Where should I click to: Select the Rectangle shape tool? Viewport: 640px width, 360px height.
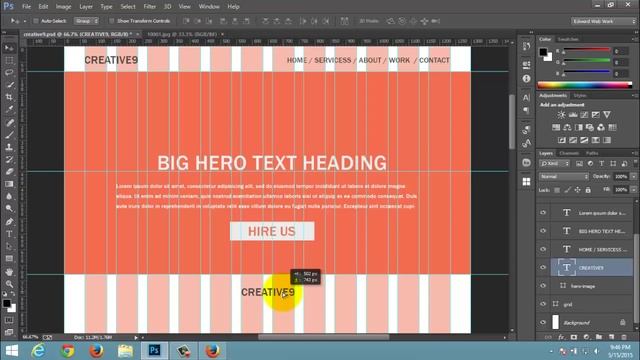coord(9,258)
